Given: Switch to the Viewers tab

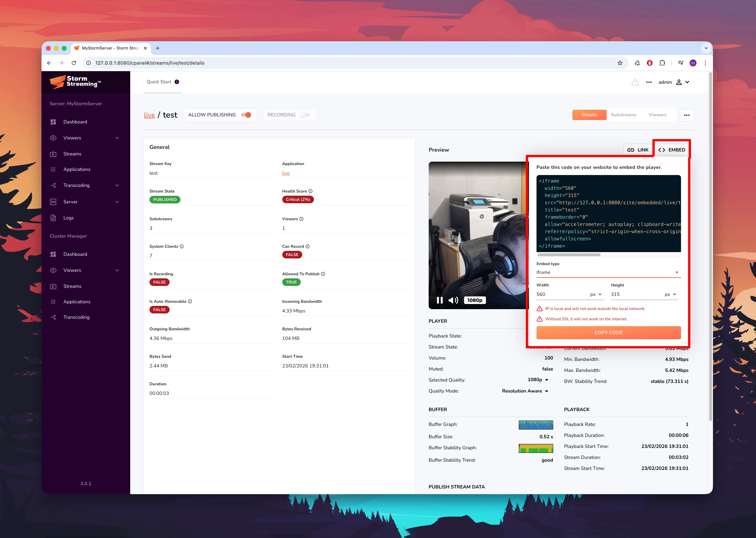Looking at the screenshot, I should (657, 115).
